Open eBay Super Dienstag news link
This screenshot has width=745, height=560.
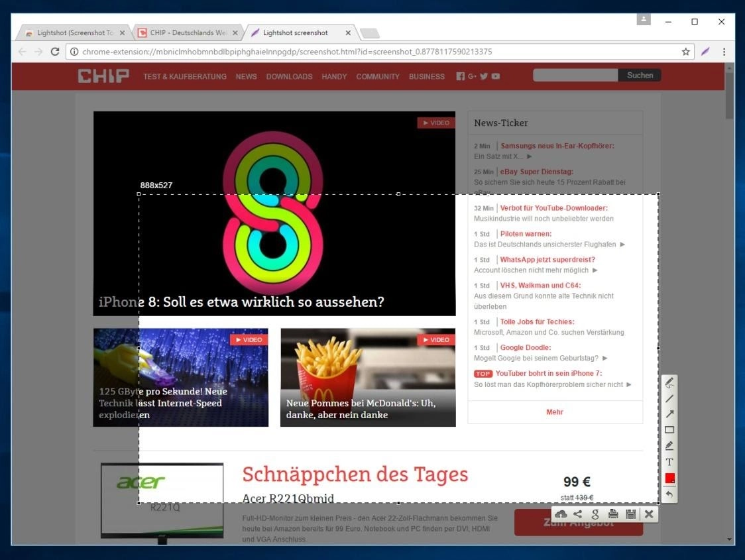pyautogui.click(x=536, y=172)
